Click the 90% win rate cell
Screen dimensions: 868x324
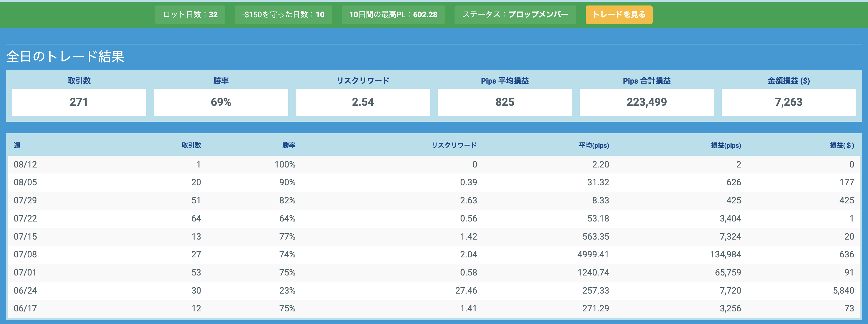287,182
